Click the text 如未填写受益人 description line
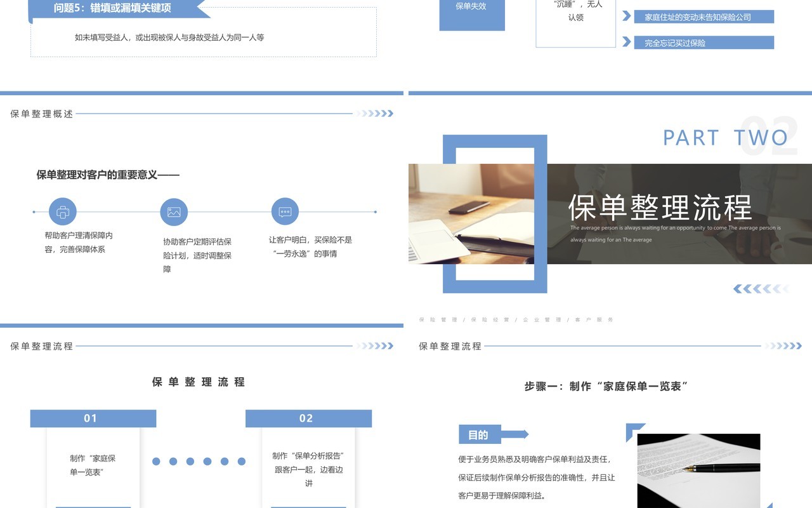 click(169, 37)
